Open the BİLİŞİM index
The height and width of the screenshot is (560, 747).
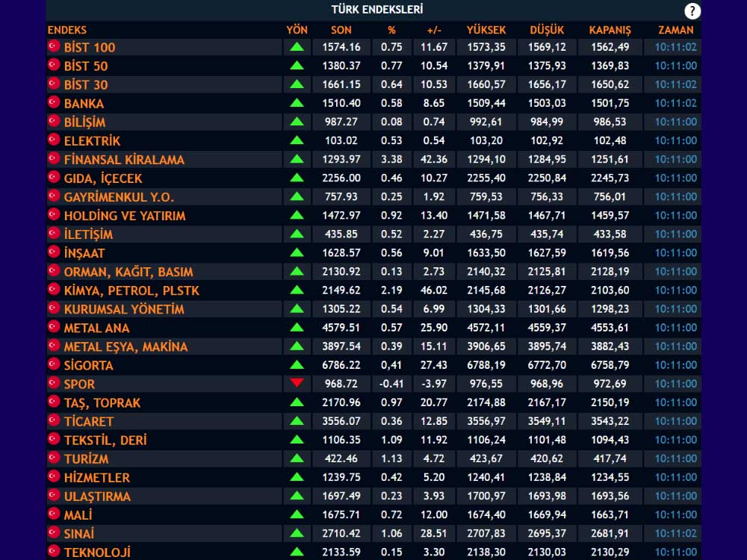pos(84,122)
